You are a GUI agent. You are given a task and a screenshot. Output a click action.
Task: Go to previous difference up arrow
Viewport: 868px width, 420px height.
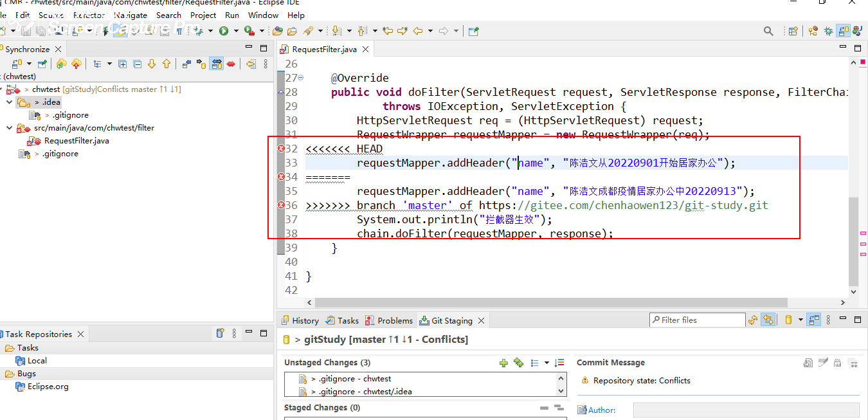[167, 64]
